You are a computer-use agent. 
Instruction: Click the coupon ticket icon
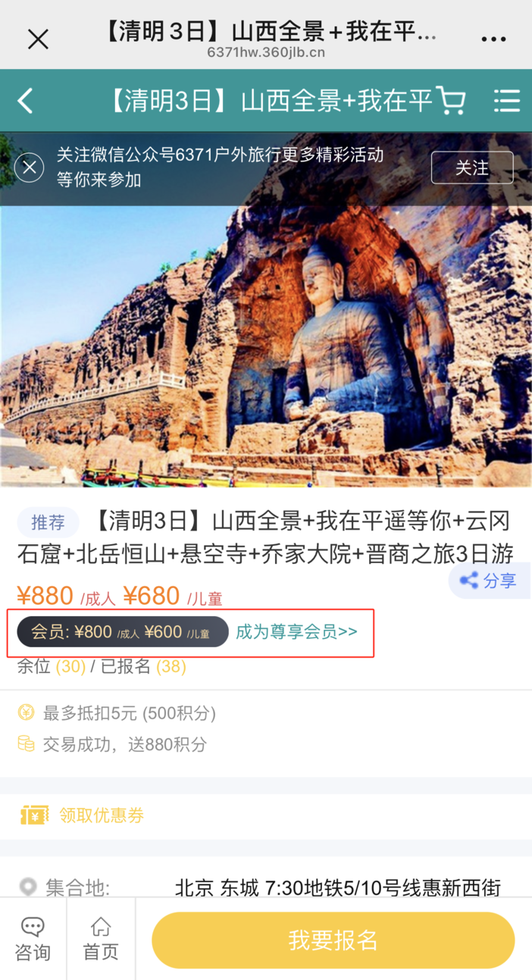[x=34, y=815]
